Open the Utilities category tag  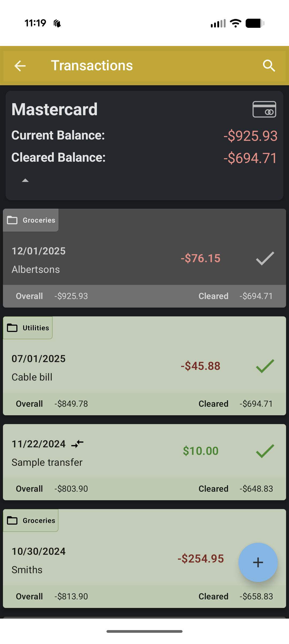tap(36, 328)
